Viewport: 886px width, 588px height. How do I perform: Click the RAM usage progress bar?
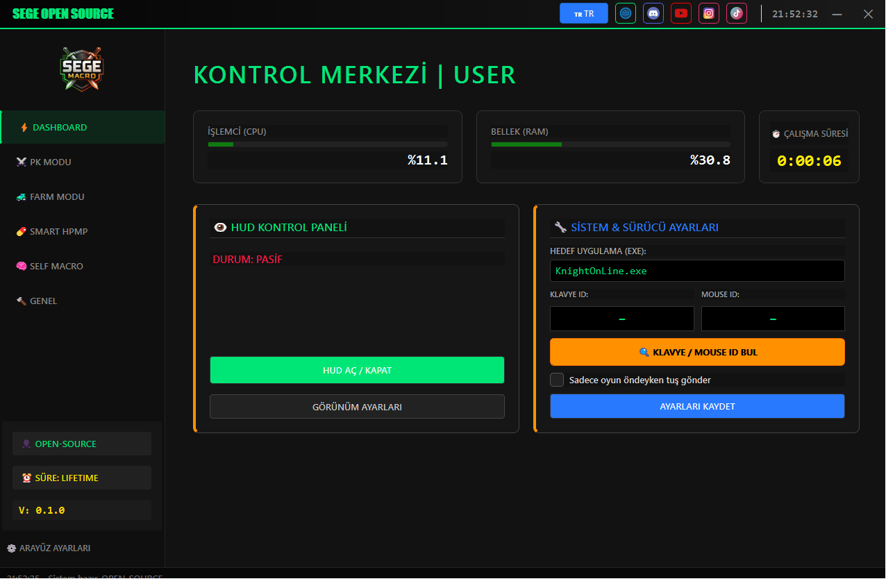pos(610,144)
